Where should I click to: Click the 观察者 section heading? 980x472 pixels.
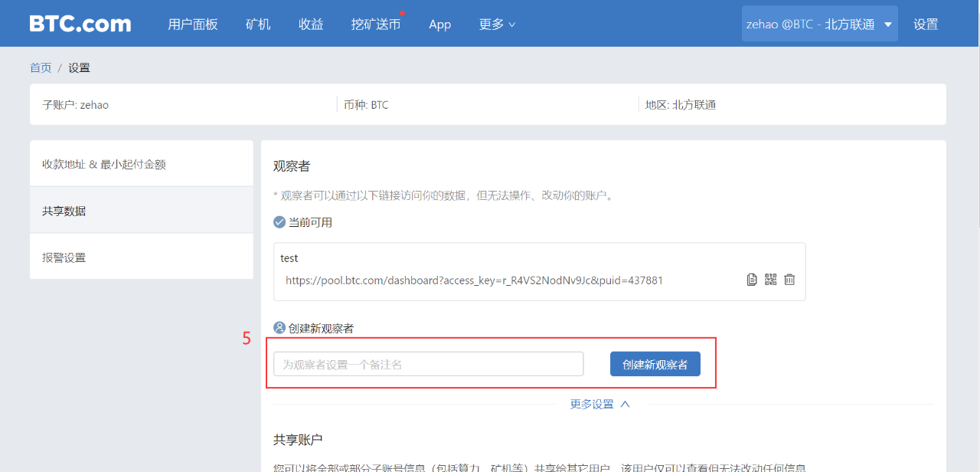(292, 166)
